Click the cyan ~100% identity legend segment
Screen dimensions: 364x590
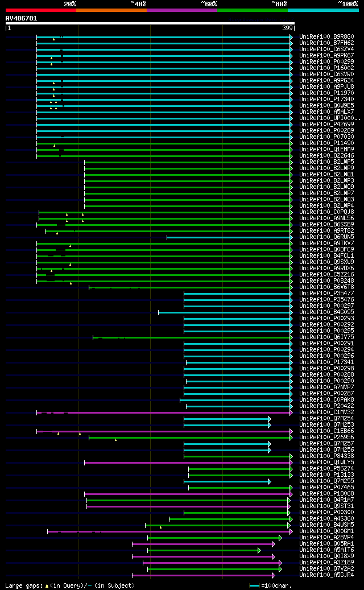tap(323, 10)
